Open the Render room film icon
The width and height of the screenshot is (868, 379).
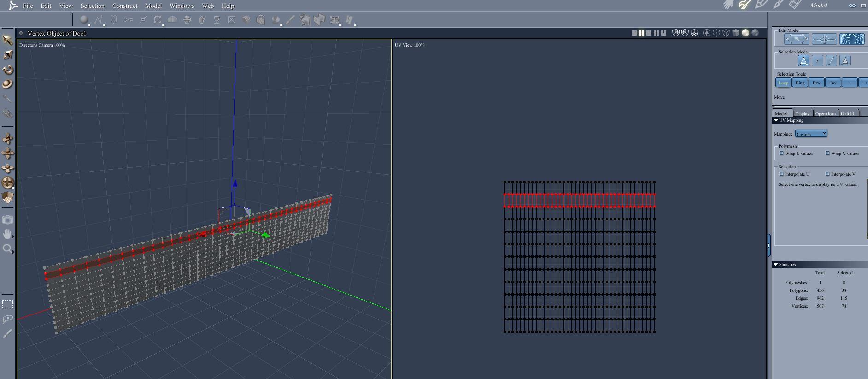(x=795, y=5)
